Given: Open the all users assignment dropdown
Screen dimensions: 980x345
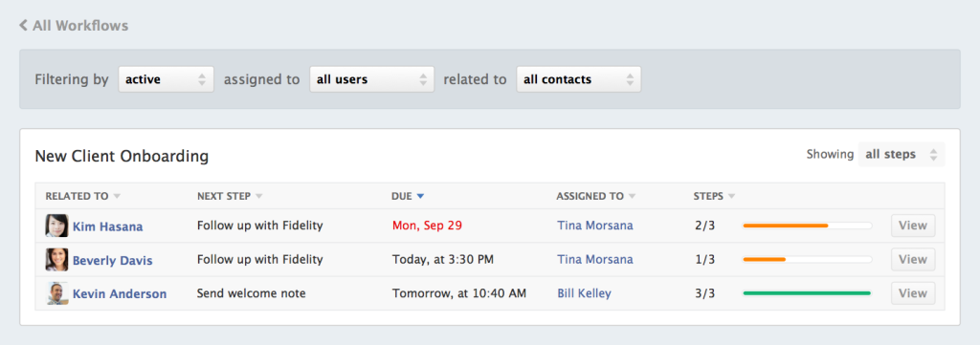Looking at the screenshot, I should (x=372, y=79).
